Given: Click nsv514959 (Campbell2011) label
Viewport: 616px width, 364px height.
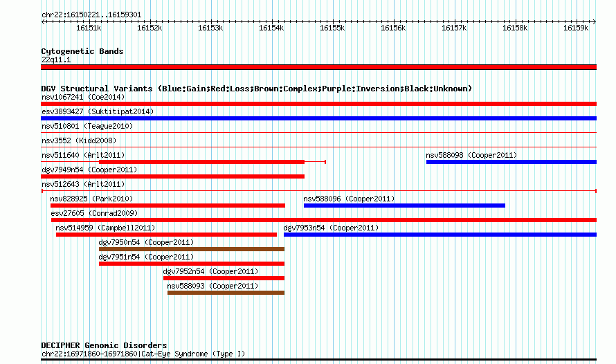Looking at the screenshot, I should click(105, 228).
